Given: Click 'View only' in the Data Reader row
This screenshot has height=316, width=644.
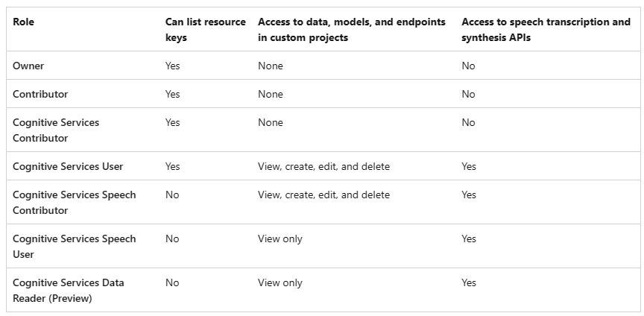Looking at the screenshot, I should coord(280,282).
